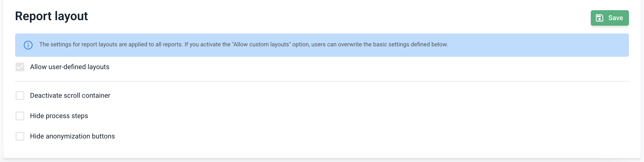
Task: Check the Hide process steps box
Action: (20, 116)
